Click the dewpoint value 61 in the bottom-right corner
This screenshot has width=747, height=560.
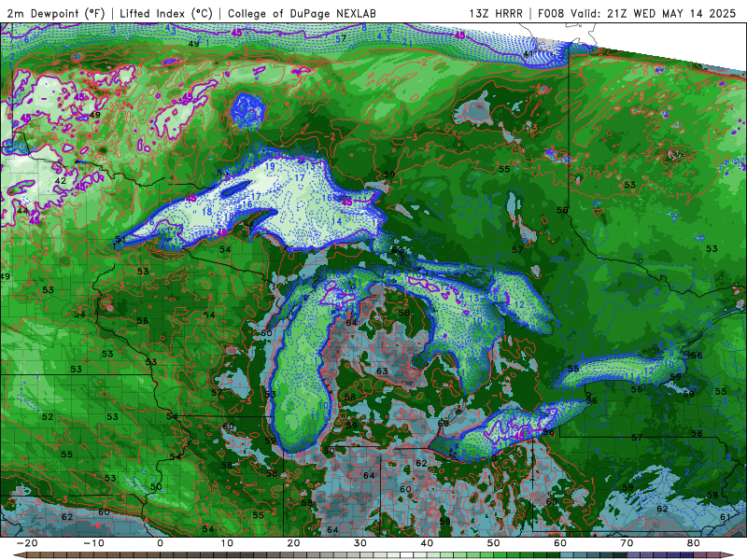[x=726, y=517]
